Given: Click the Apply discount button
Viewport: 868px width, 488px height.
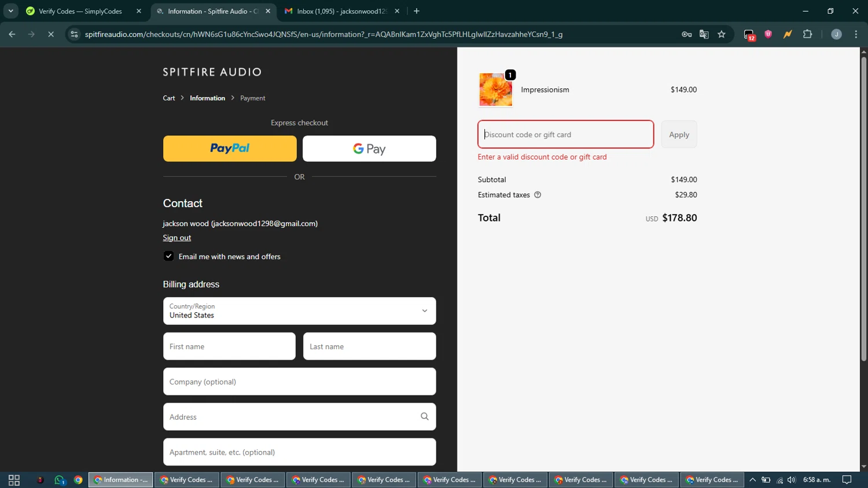Looking at the screenshot, I should (x=679, y=134).
